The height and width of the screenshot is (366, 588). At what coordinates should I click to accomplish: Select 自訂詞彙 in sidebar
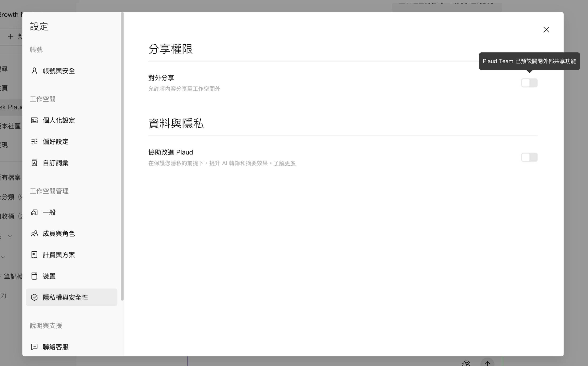tap(72, 163)
